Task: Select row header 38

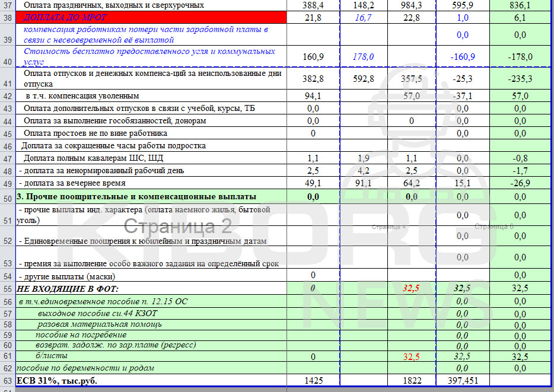Action: pyautogui.click(x=8, y=17)
